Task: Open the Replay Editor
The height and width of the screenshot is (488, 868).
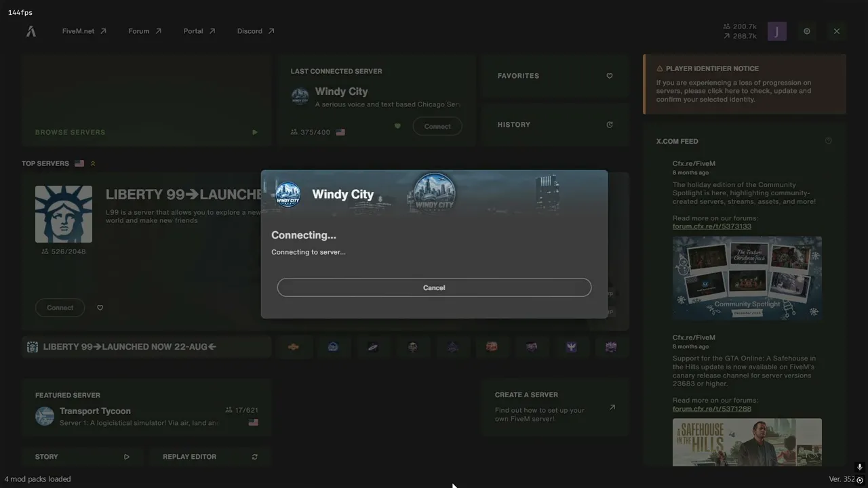Action: (x=210, y=457)
